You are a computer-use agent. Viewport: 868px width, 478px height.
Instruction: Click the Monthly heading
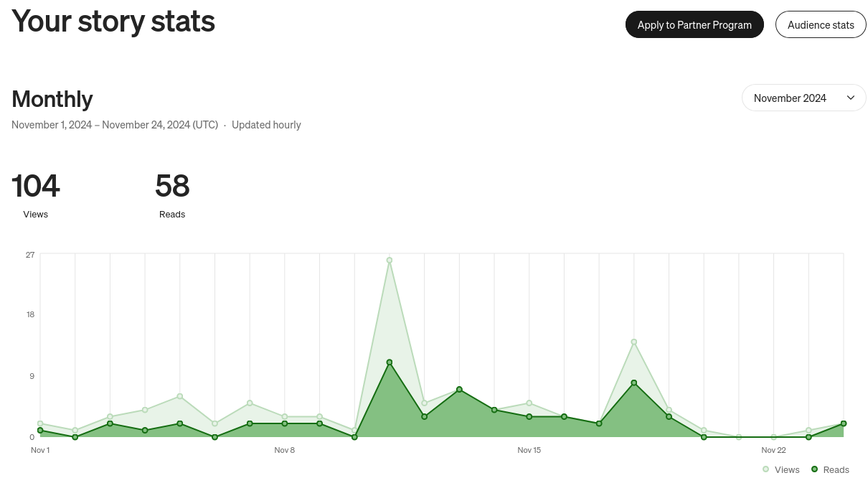[x=52, y=98]
